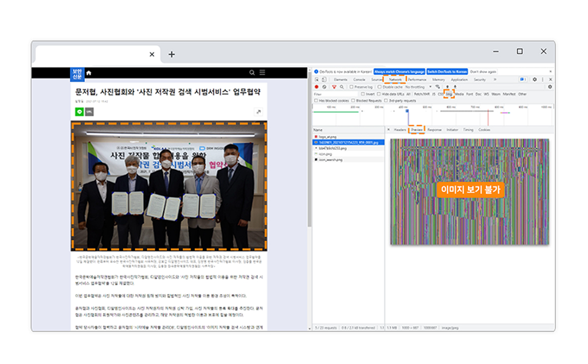588x364 pixels.
Task: Check the 3rd-party requests checkbox
Action: click(x=386, y=101)
